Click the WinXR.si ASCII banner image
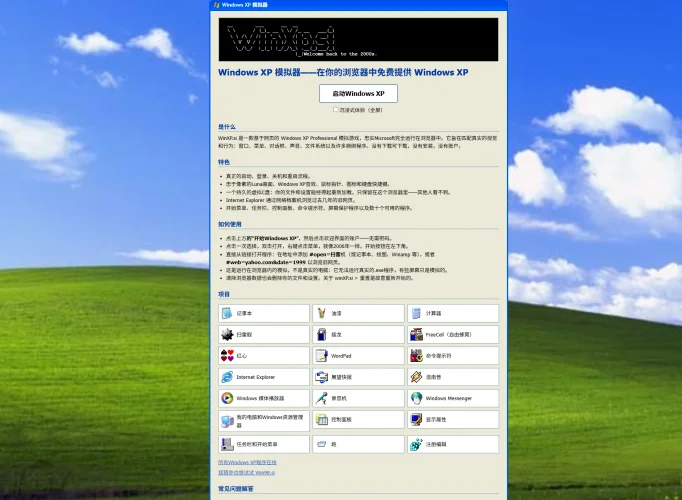 tap(358, 40)
